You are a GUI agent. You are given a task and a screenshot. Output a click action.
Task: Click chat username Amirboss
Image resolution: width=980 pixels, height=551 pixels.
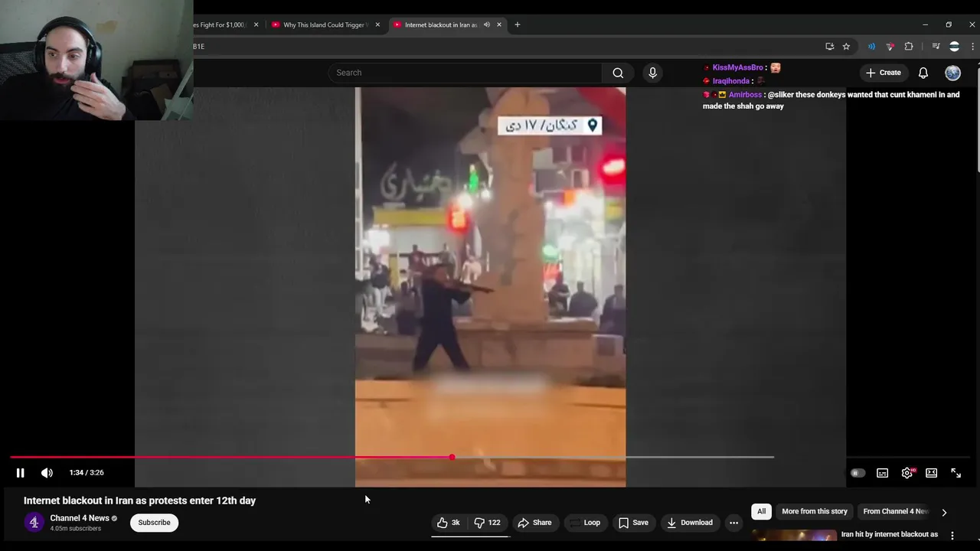click(745, 95)
